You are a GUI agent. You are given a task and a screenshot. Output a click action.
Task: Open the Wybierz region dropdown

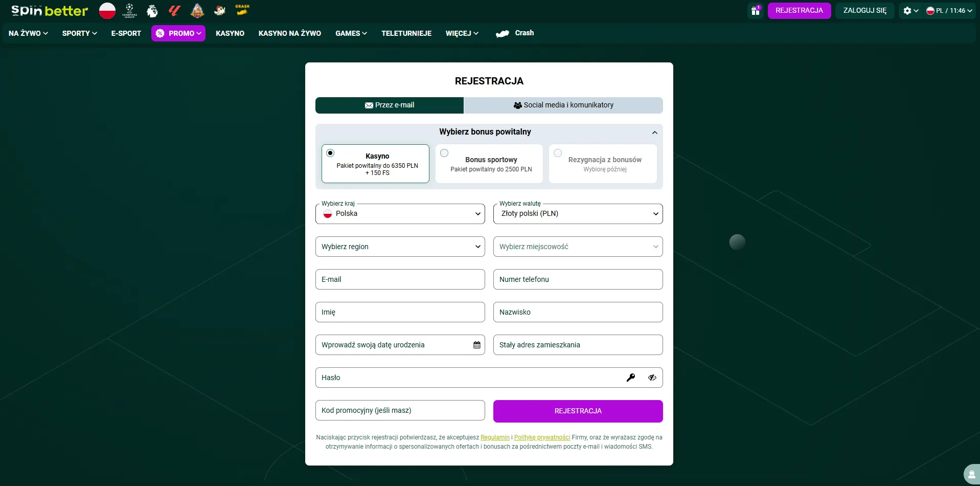tap(400, 246)
